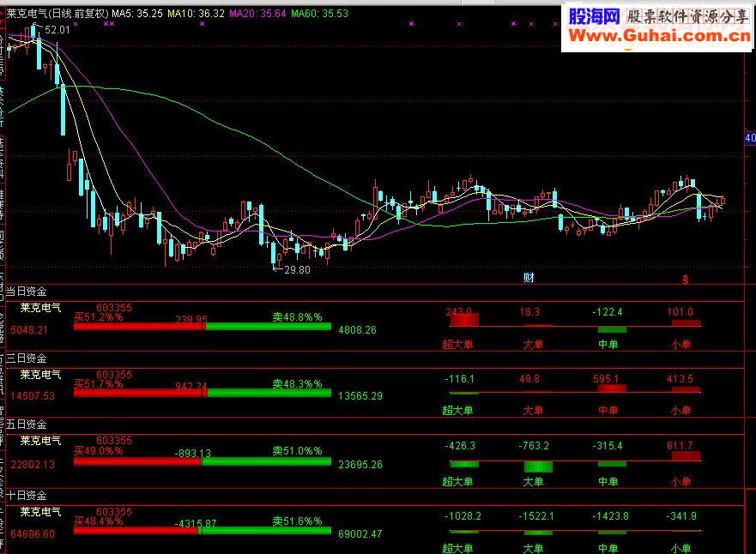Screen dimensions: 756x554
Task: Click the net inflow value 942.24
Action: (x=191, y=387)
